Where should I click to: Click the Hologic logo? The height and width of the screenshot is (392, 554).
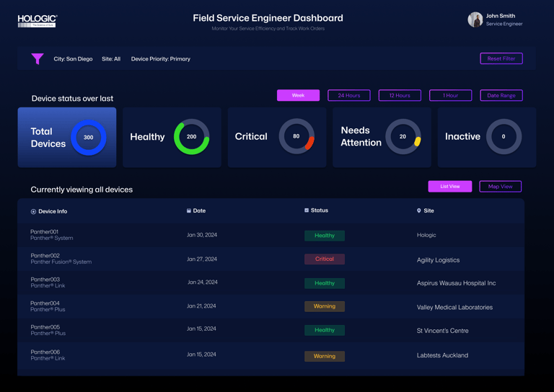point(38,21)
